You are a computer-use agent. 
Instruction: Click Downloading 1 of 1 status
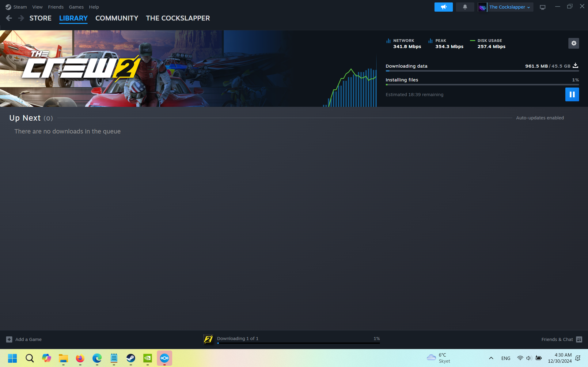click(238, 339)
